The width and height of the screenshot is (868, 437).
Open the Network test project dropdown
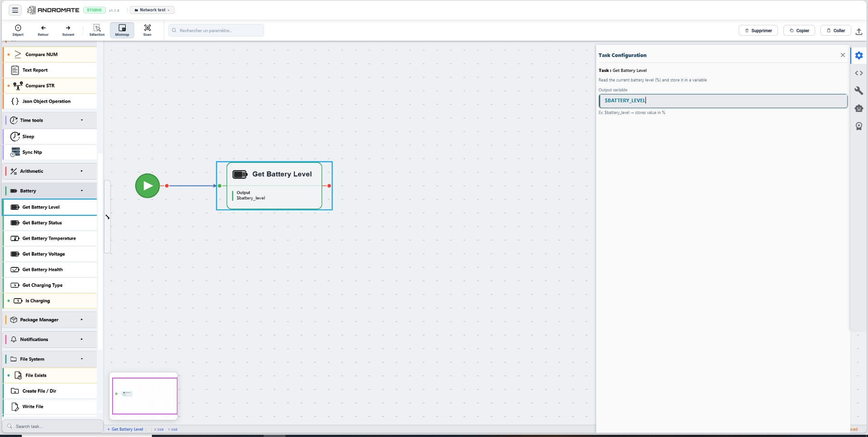(x=152, y=10)
